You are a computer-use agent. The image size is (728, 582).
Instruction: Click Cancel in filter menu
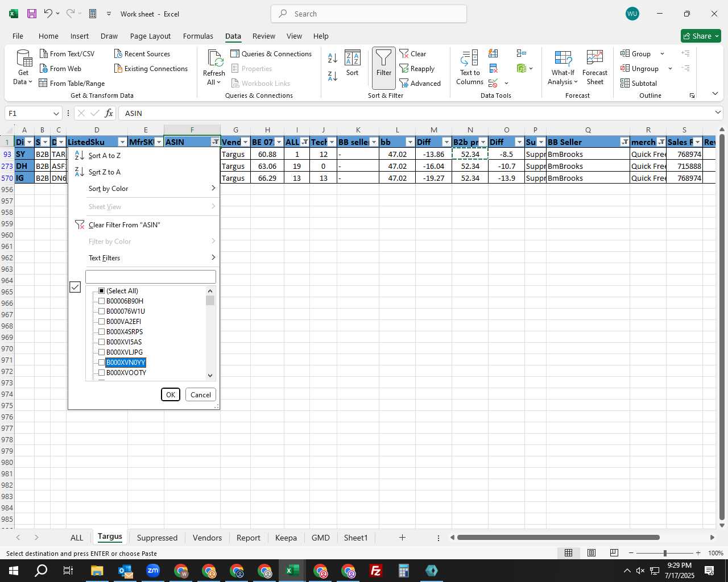pyautogui.click(x=201, y=395)
